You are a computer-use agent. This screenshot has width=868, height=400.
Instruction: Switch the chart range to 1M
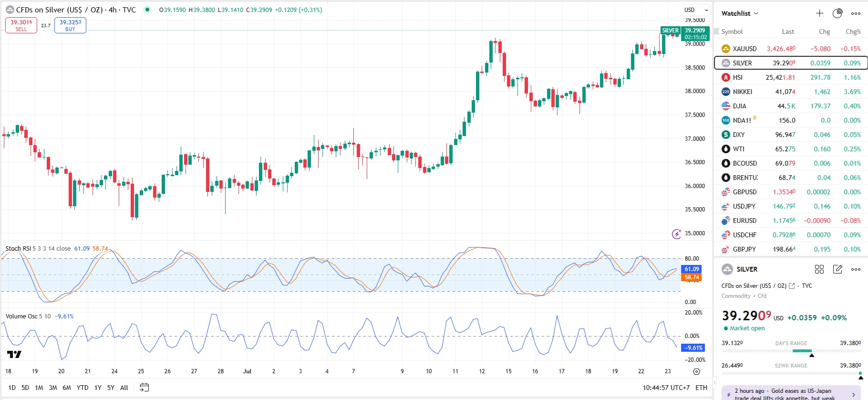[39, 388]
